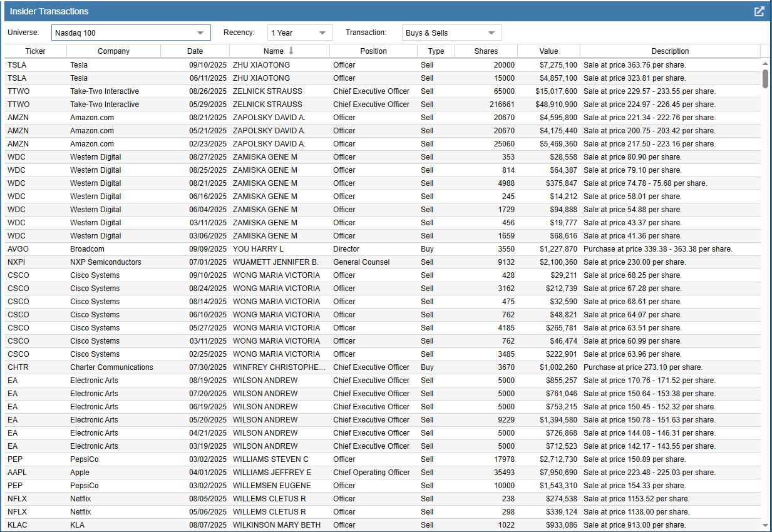
Task: Select the Amazon.com row dated 02/23/2025
Action: [x=383, y=144]
